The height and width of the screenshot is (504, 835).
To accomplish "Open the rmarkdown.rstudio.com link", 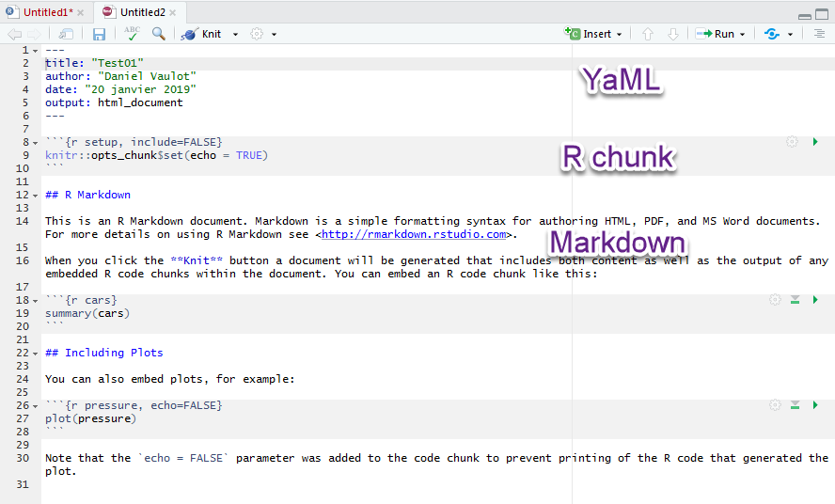I will click(x=414, y=234).
